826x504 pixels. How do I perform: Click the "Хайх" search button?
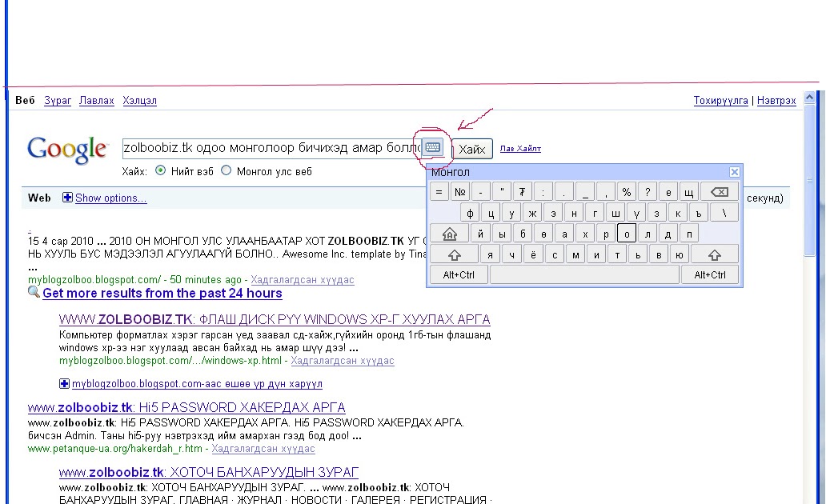click(x=472, y=149)
